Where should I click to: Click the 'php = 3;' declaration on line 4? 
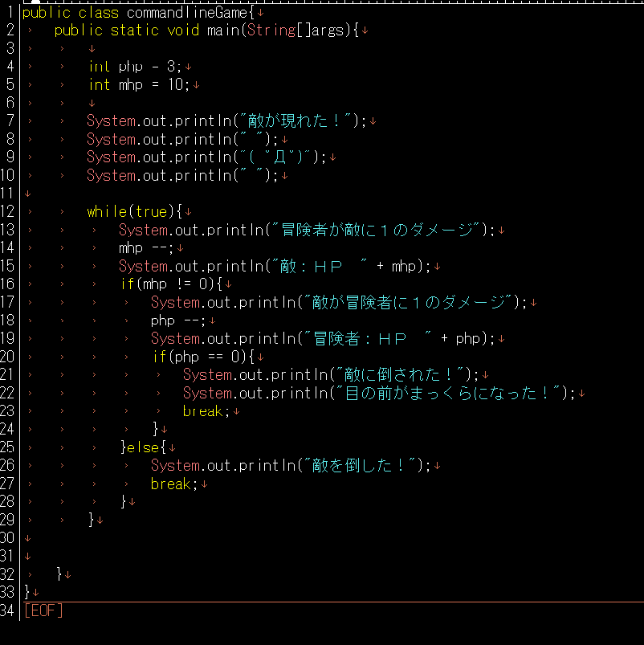pos(150,66)
